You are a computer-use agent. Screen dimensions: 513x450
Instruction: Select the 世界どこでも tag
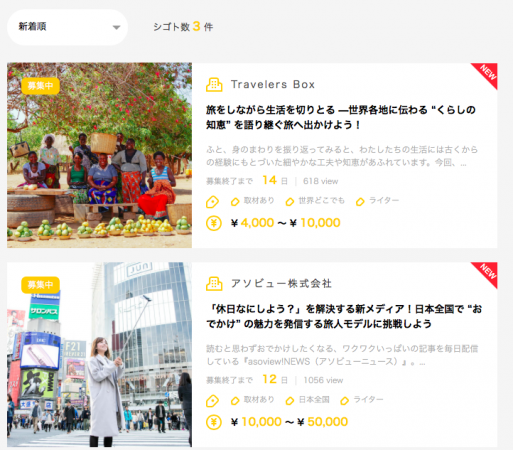click(x=315, y=201)
